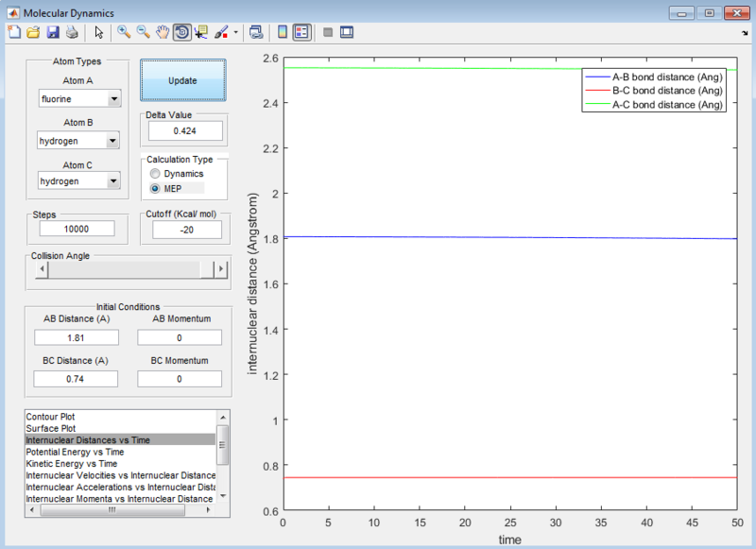Select the Zoom Out magnifier tool
This screenshot has height=549, width=756.
pos(144,32)
